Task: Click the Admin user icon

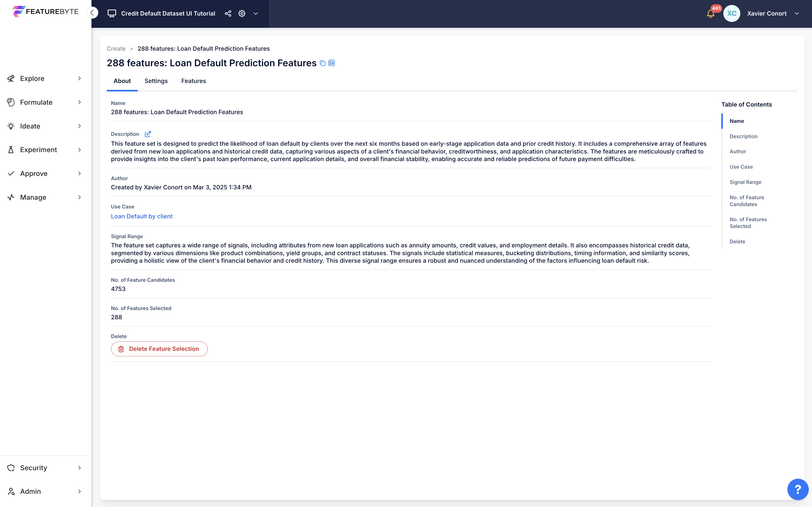Action: pyautogui.click(x=11, y=492)
